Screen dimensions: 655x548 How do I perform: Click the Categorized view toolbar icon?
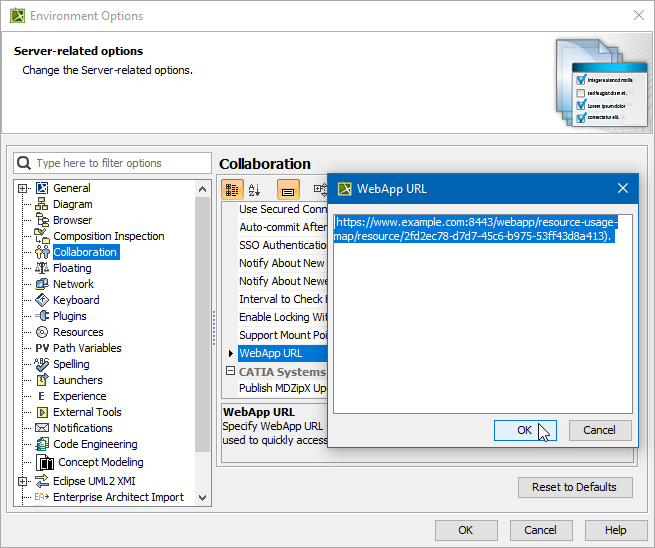(232, 189)
